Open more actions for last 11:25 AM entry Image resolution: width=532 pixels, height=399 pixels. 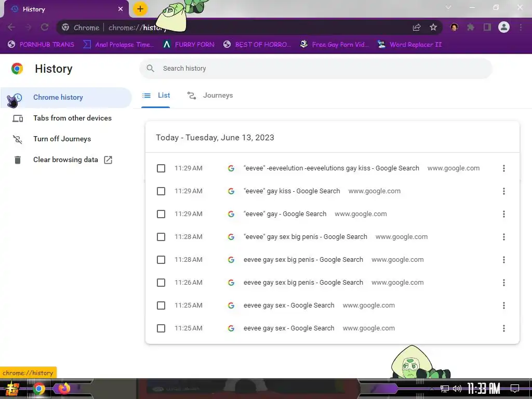click(504, 328)
